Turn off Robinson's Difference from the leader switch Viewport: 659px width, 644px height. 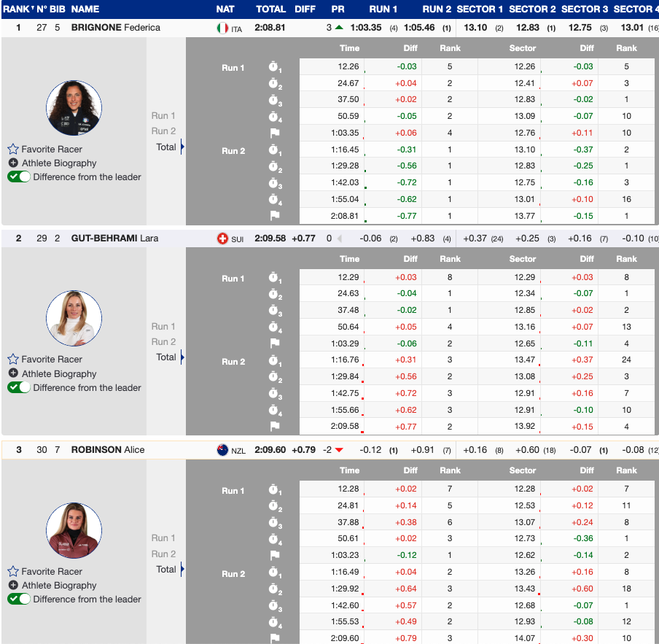19,599
